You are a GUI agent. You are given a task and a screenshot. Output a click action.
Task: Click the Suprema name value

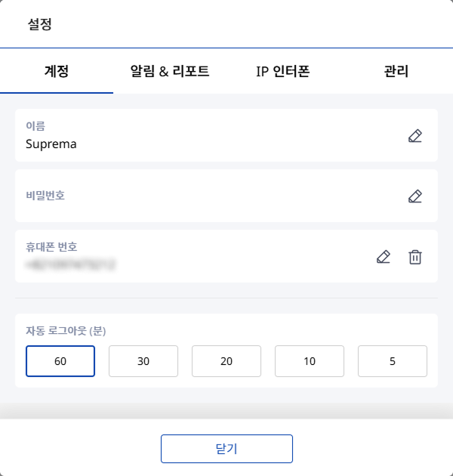(51, 143)
